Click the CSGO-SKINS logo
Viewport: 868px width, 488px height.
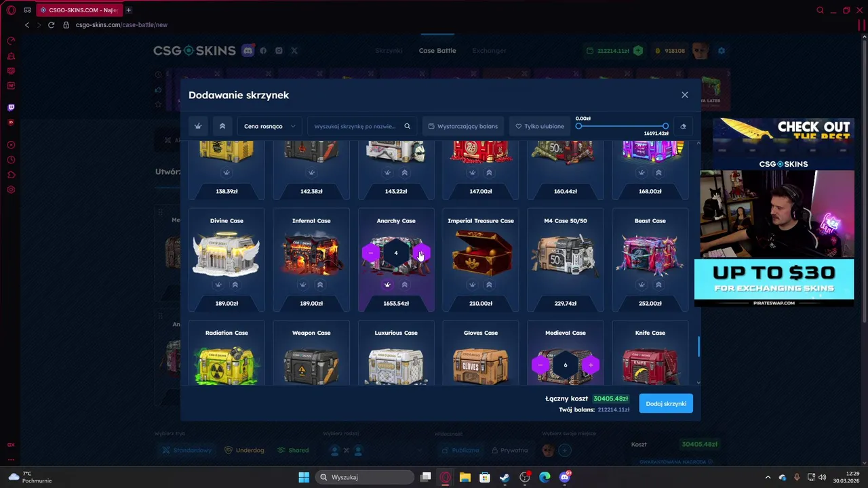tap(194, 51)
